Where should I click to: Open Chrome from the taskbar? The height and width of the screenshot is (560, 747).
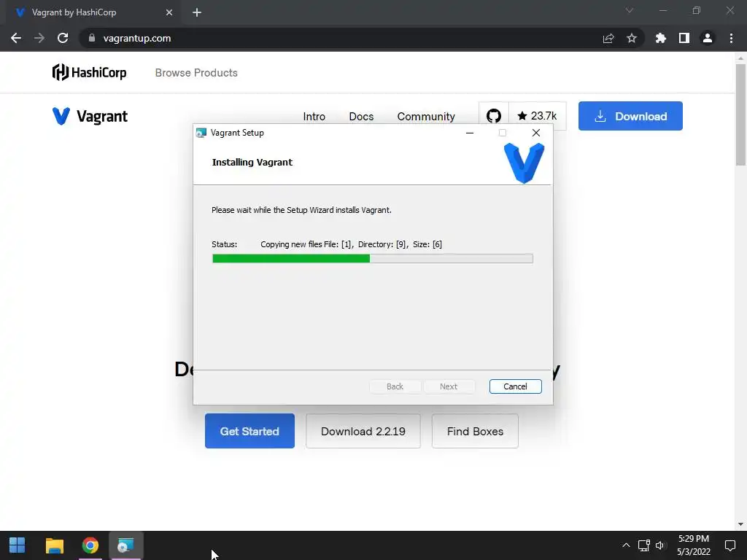[90, 545]
